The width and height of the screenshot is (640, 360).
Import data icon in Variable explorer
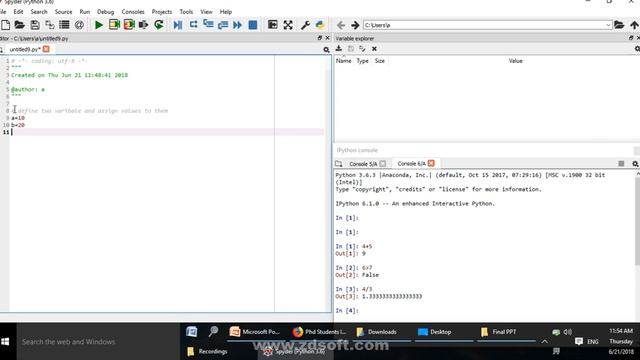click(339, 49)
